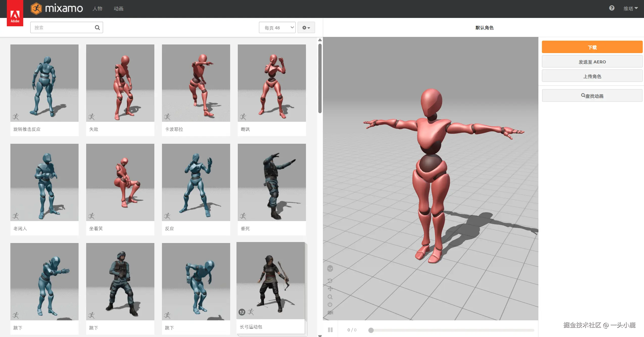Open the 维塔 account menu

630,9
